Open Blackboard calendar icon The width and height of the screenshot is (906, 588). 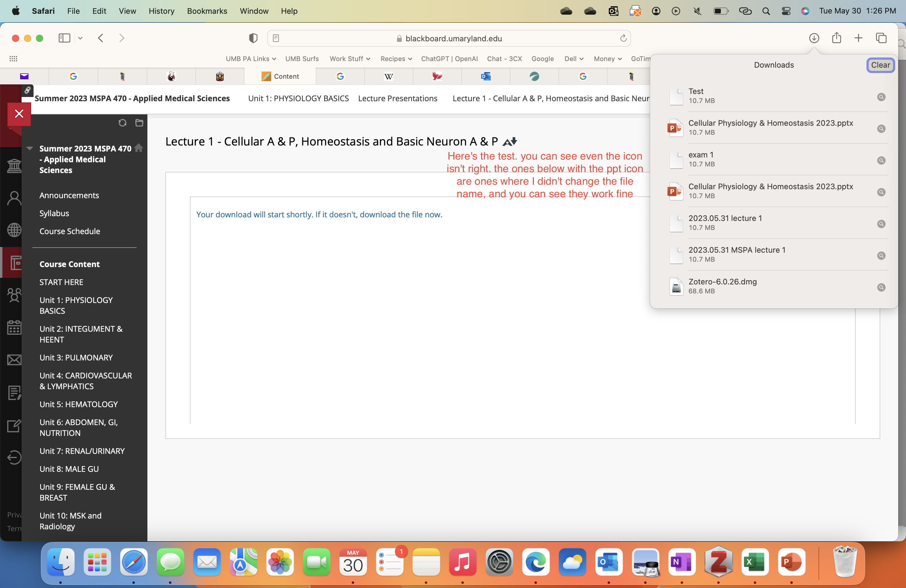[x=14, y=328]
